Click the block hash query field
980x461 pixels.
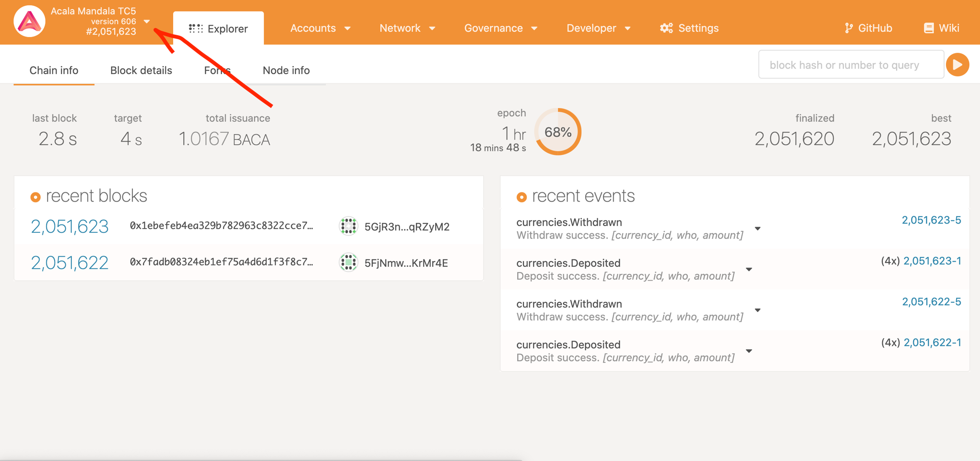click(851, 65)
